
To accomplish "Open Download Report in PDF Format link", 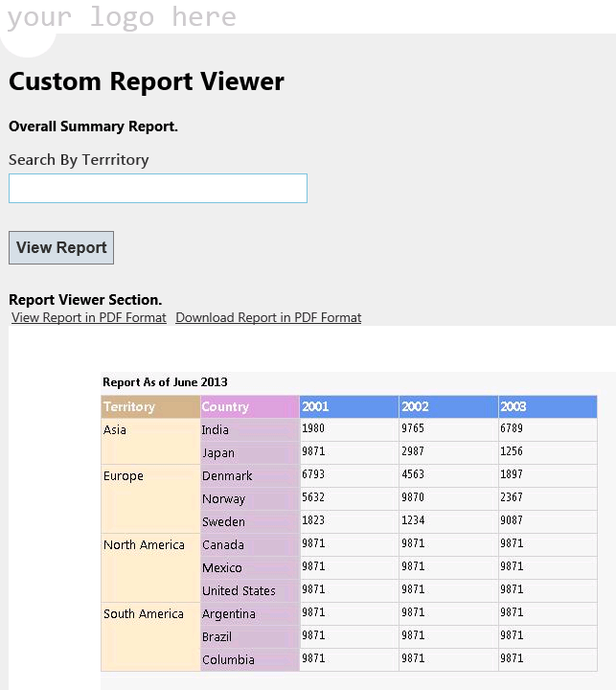I will pos(268,317).
